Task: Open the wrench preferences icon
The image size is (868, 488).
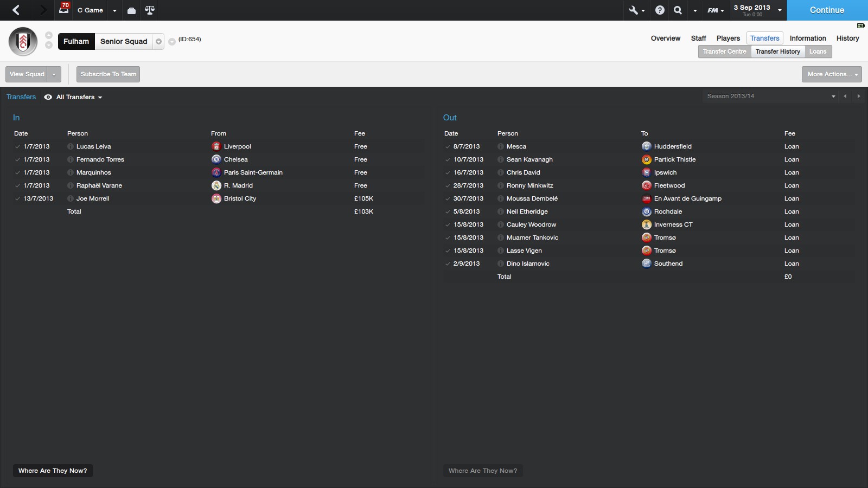Action: (633, 10)
